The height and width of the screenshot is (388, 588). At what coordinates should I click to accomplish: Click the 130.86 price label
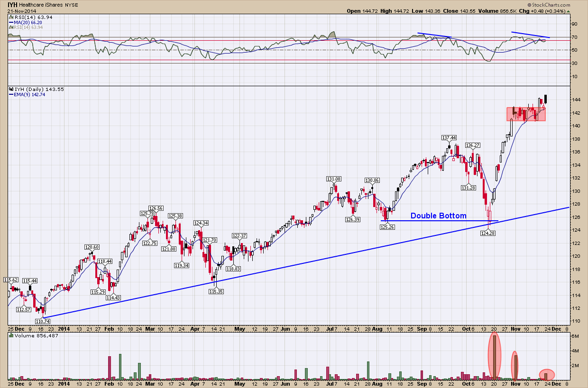click(372, 180)
